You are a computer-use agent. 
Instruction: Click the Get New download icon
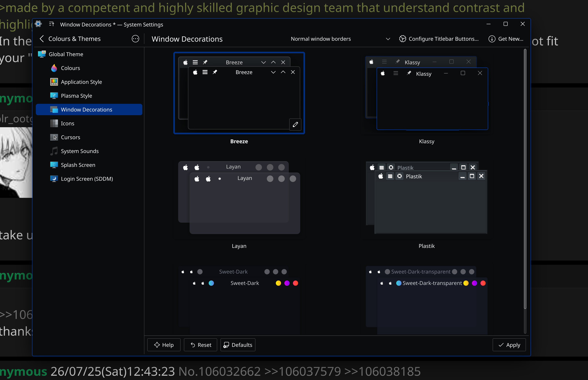click(x=492, y=39)
